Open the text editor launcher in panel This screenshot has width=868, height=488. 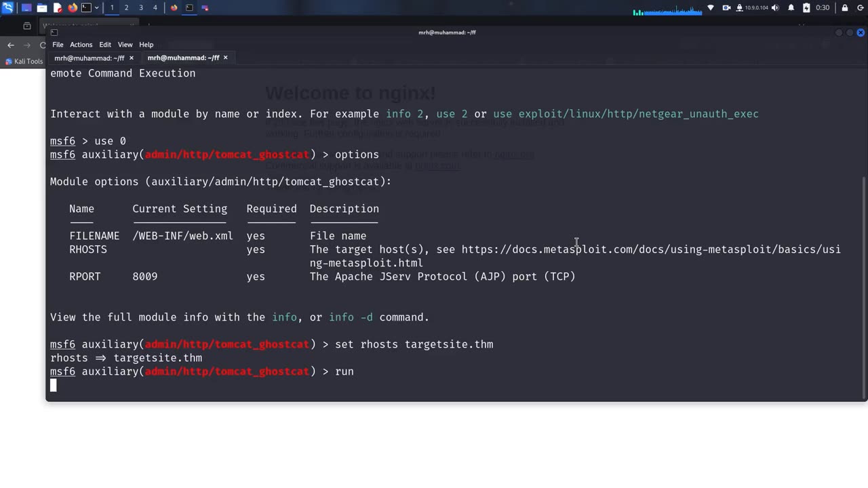pos(58,7)
